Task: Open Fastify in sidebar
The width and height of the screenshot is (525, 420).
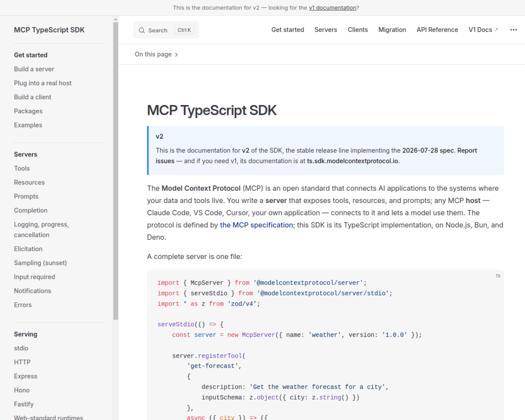Action: (x=24, y=404)
